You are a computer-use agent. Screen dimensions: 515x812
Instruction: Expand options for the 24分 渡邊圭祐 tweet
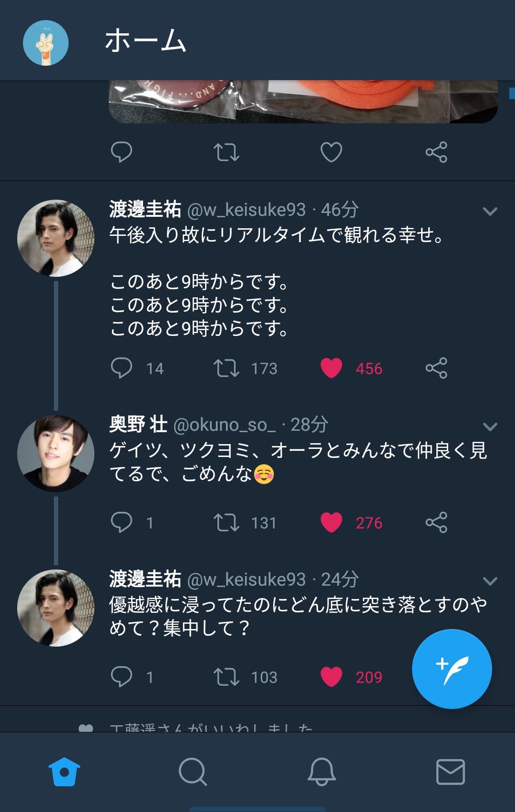click(490, 581)
